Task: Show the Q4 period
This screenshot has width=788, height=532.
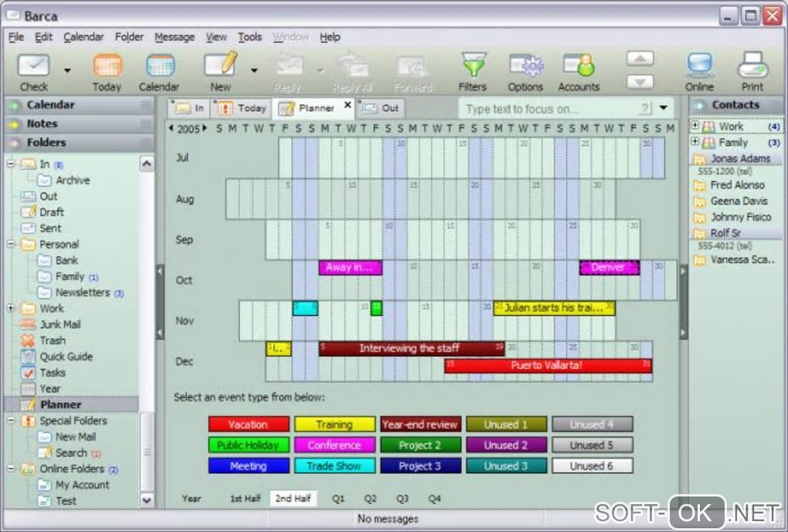Action: (x=435, y=498)
